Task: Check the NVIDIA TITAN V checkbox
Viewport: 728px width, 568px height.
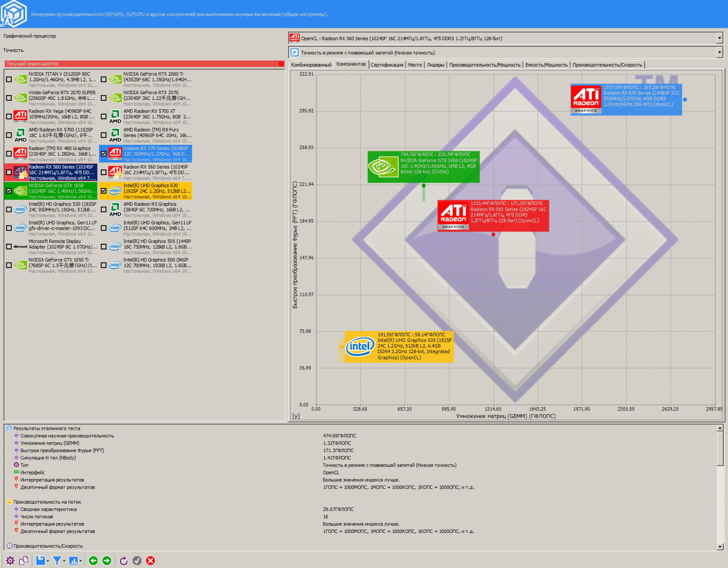Action: (x=9, y=80)
